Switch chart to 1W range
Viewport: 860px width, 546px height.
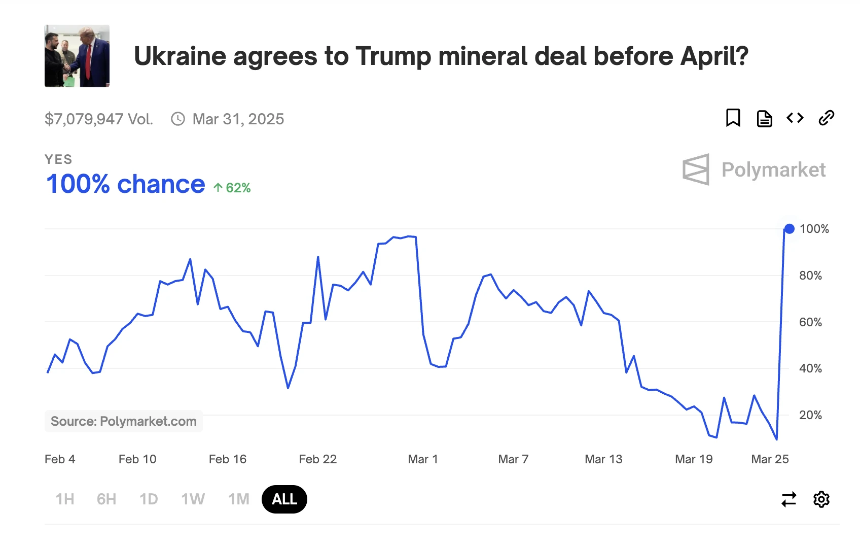pos(193,499)
